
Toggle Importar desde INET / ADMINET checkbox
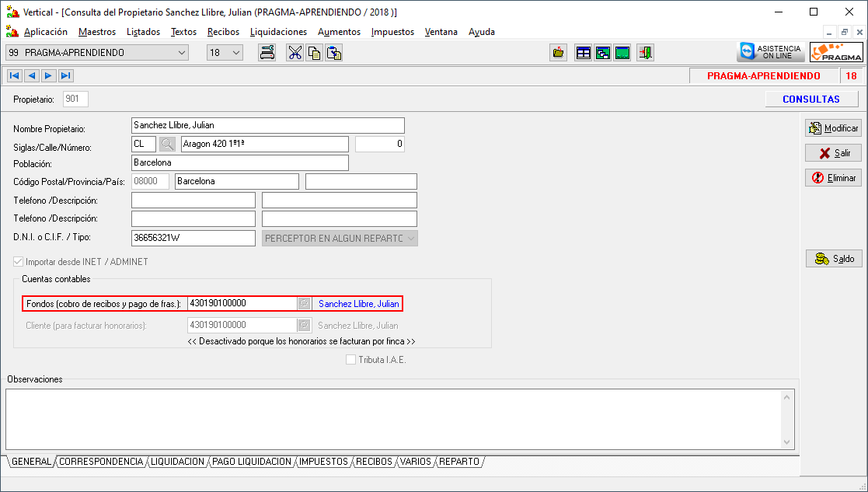pyautogui.click(x=19, y=262)
